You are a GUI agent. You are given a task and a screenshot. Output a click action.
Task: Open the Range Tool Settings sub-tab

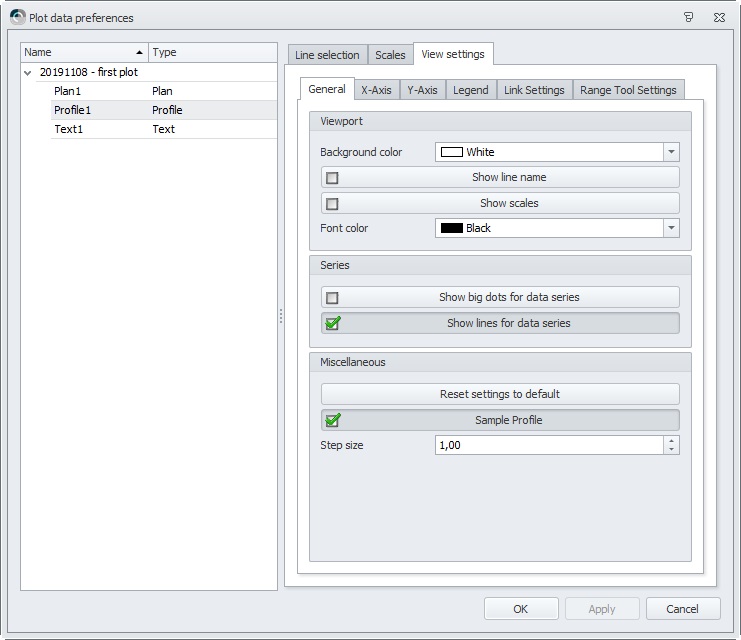coord(628,90)
